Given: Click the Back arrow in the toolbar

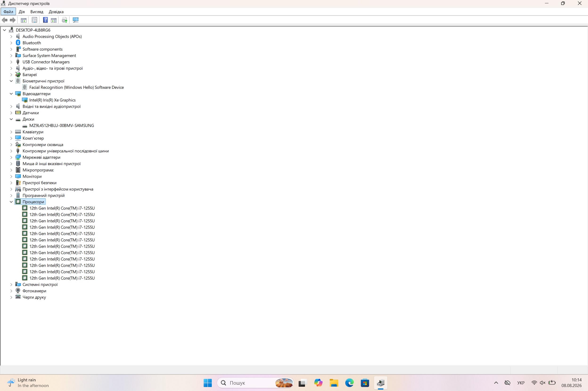Looking at the screenshot, I should pos(4,20).
